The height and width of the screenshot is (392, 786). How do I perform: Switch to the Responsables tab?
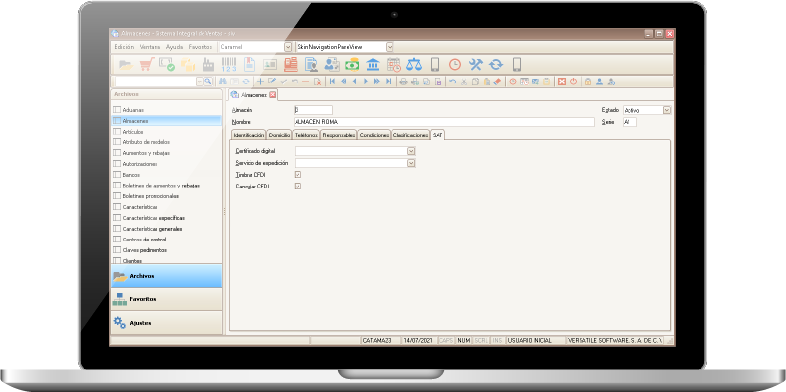click(339, 135)
